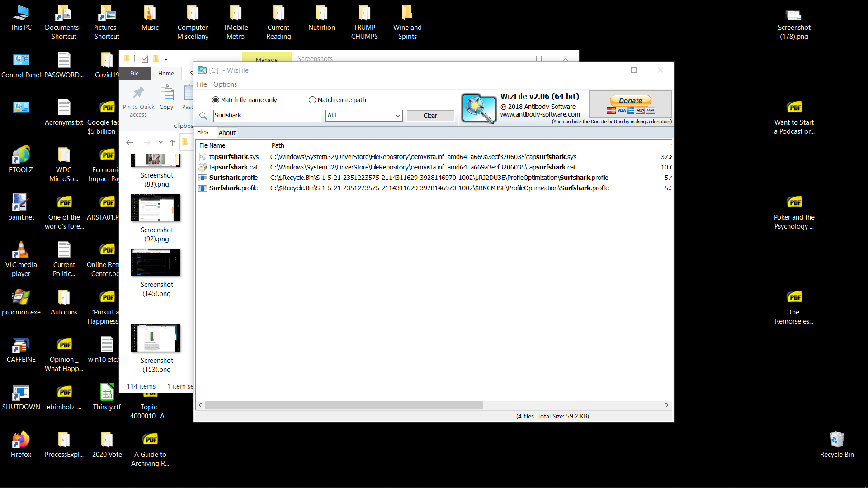
Task: Click scrollbar right arrow in WizFile
Action: point(667,405)
